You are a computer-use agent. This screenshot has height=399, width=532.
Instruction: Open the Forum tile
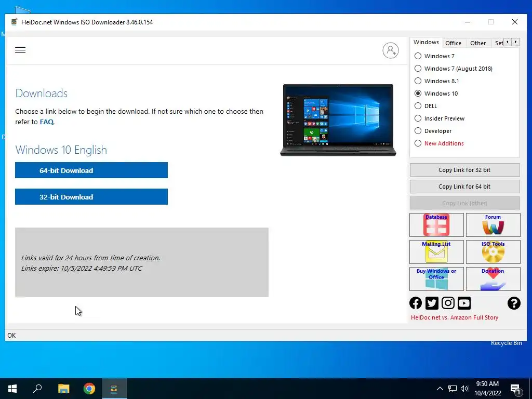(493, 224)
